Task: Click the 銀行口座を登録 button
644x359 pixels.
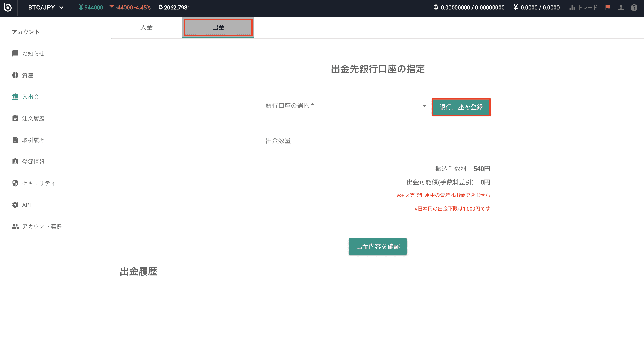Action: (x=461, y=107)
